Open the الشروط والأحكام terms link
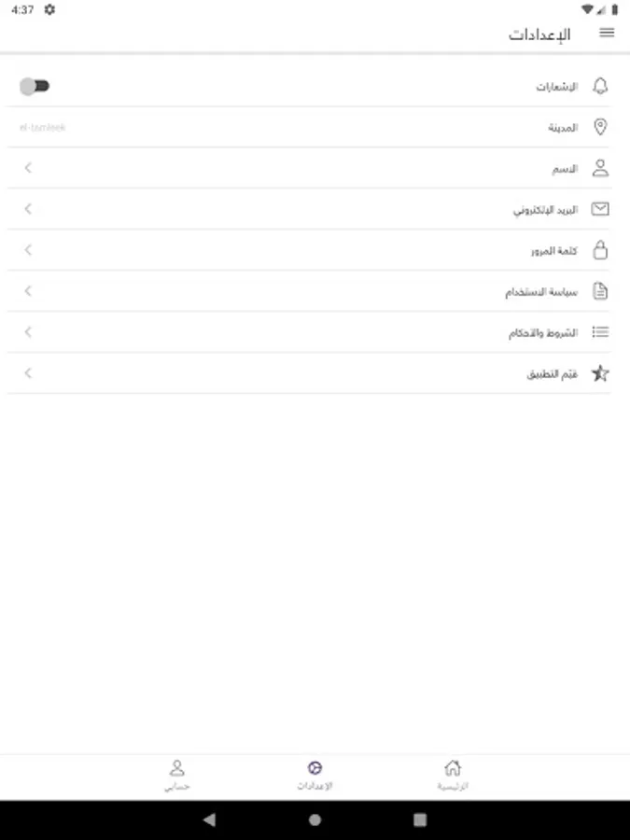The height and width of the screenshot is (840, 630). [543, 333]
